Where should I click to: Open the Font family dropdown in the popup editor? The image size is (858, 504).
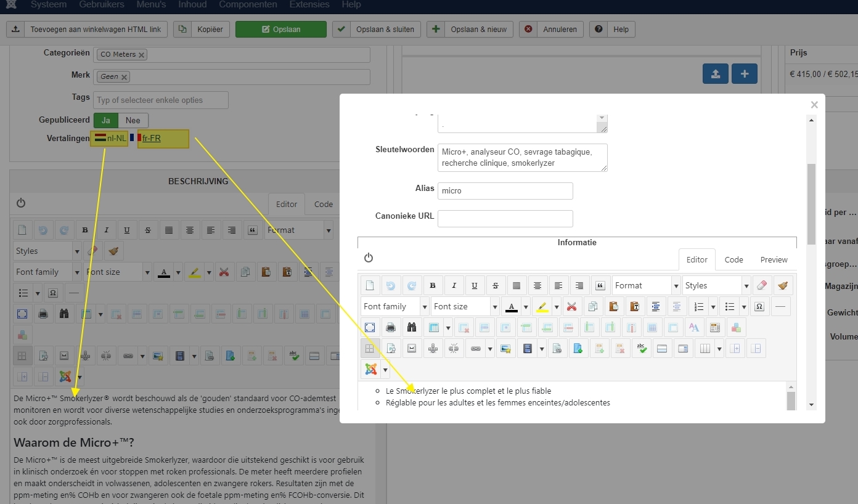coord(394,306)
